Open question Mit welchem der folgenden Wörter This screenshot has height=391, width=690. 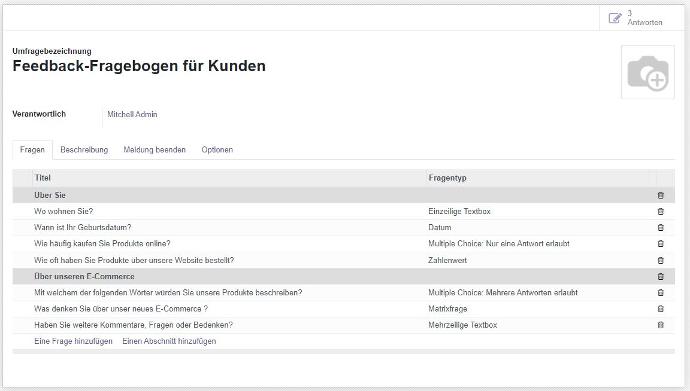coord(168,292)
